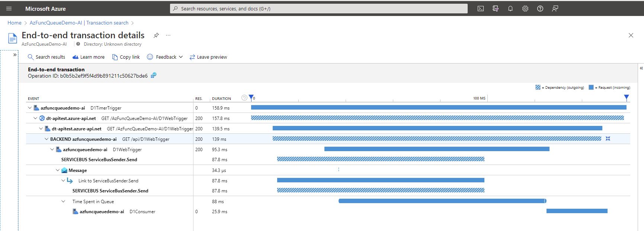Collapse the Message row
644x231 pixels.
[x=58, y=170]
